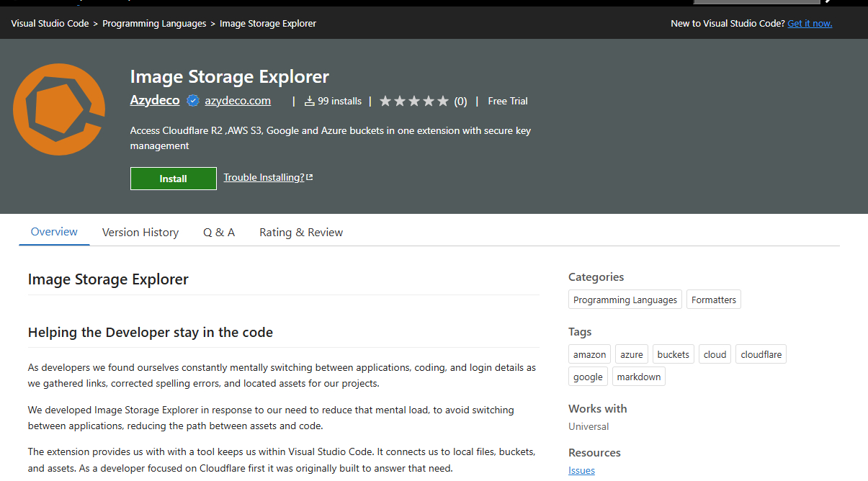Choose the Programming Languages category chip
This screenshot has height=481, width=868.
tap(625, 300)
